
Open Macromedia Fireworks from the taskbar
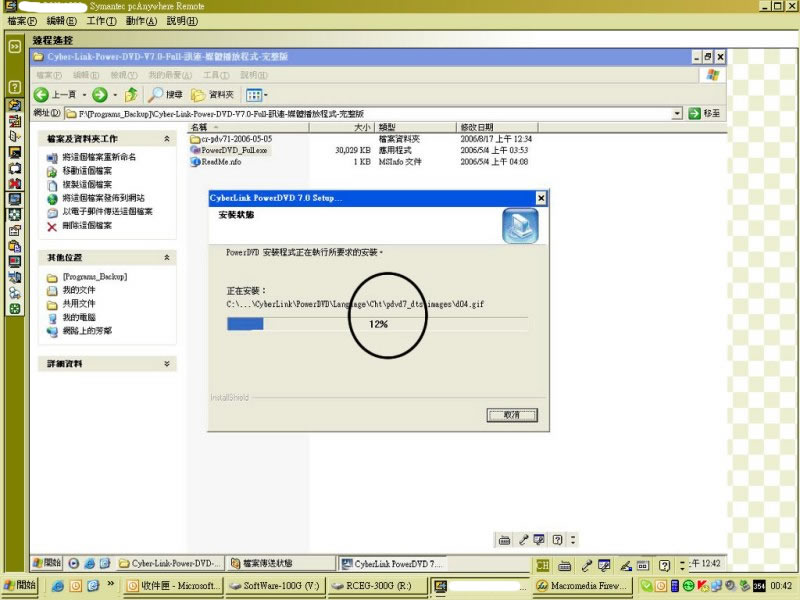[x=583, y=585]
